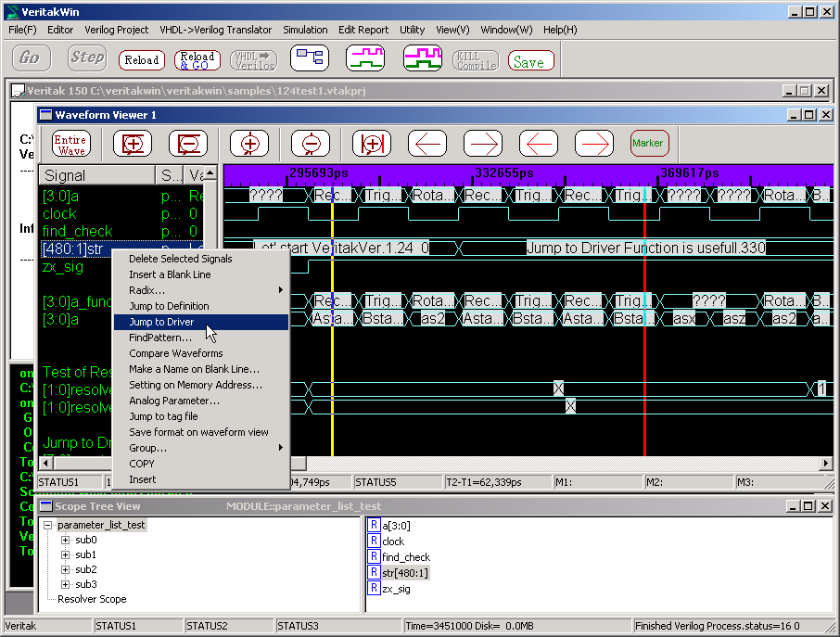The width and height of the screenshot is (840, 637).
Task: Click the Marker toolbar button
Action: pyautogui.click(x=648, y=144)
